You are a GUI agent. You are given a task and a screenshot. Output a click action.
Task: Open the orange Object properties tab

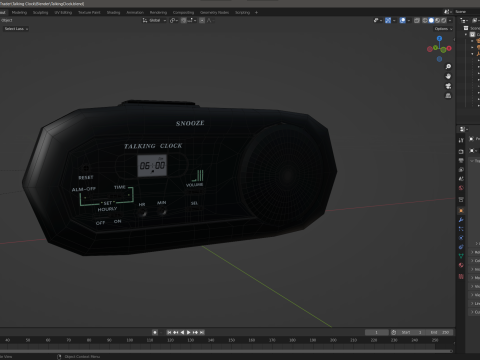(x=461, y=210)
